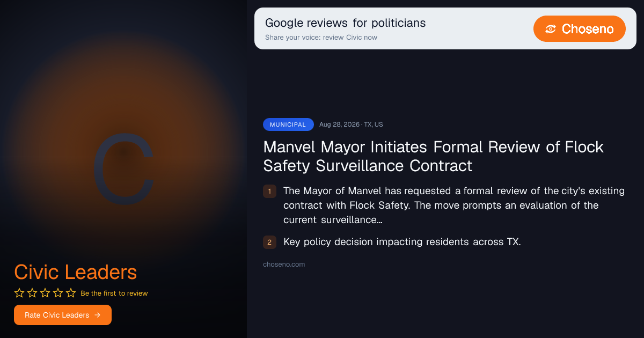Click the choseno.com source link
Screen dimensions: 644x338
pos(284,264)
